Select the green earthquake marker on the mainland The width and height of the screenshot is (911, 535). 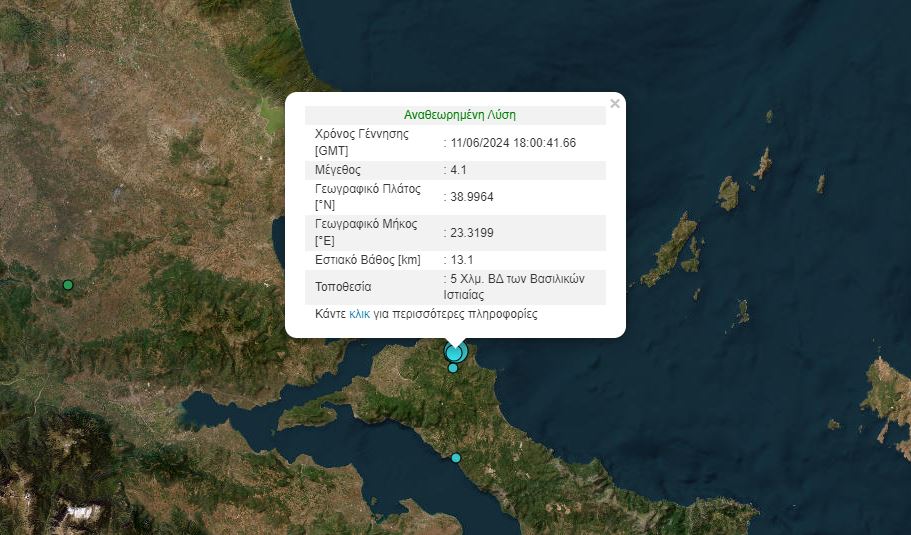tap(68, 285)
